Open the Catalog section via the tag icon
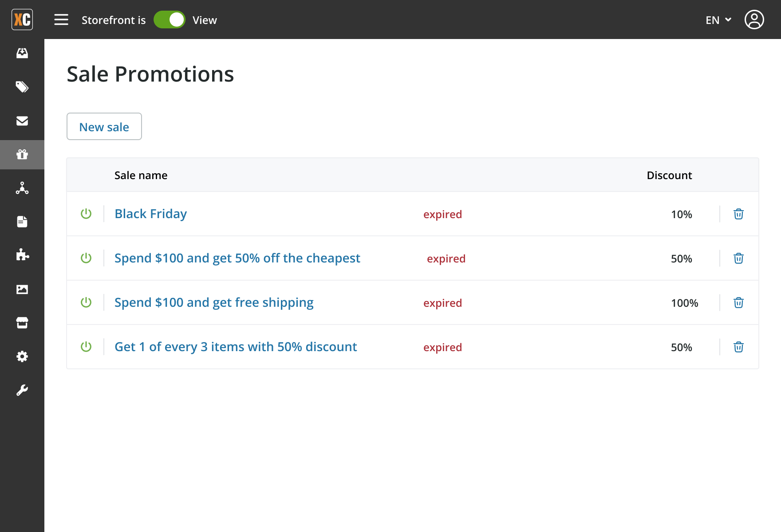 [x=22, y=87]
